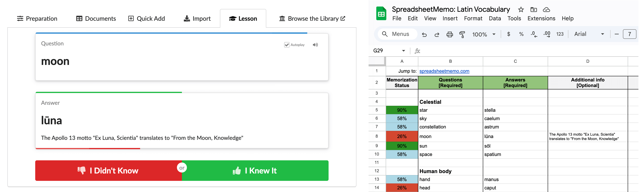
Task: Play the question audio with speaker icon
Action: [315, 45]
